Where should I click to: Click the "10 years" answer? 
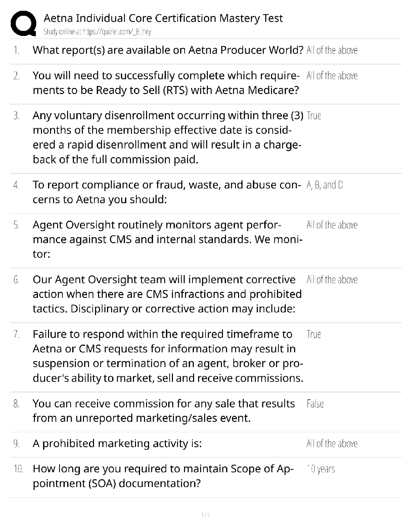tap(321, 469)
